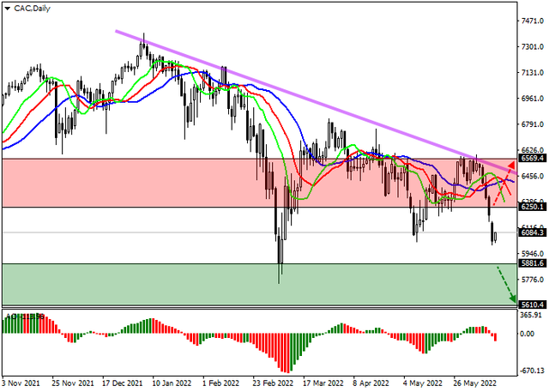Screen dimensions: 549x392
Task: Click the 23 Feb 2022 date label
Action: coord(273,383)
